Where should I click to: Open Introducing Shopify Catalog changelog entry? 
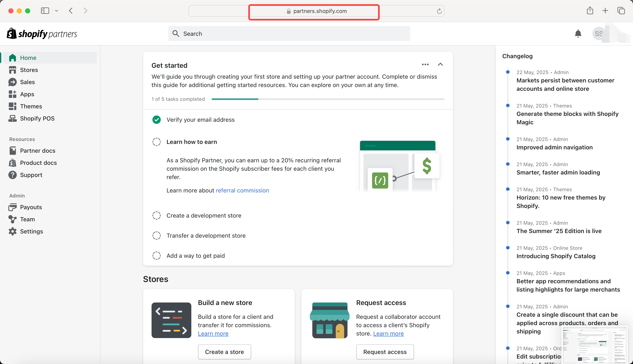[x=556, y=256]
